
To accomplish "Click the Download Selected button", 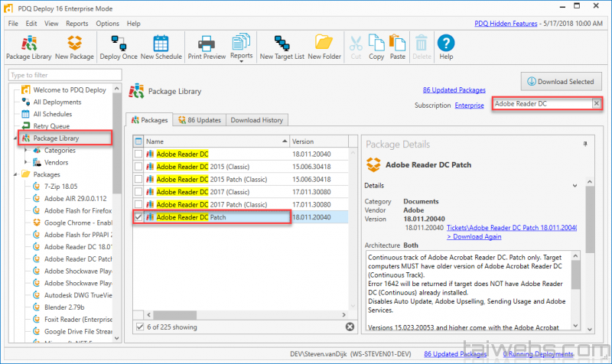I will pos(562,82).
